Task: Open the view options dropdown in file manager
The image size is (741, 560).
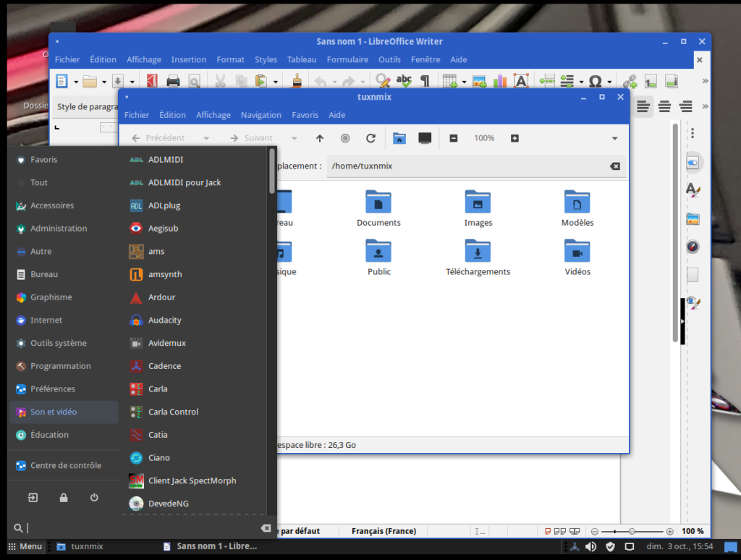Action: tap(614, 138)
